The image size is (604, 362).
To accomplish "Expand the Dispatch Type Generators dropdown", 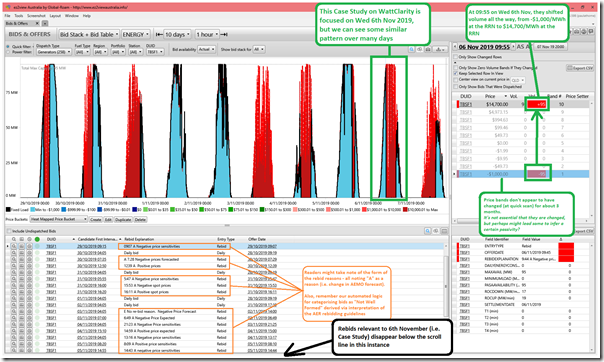I will coord(54,52).
